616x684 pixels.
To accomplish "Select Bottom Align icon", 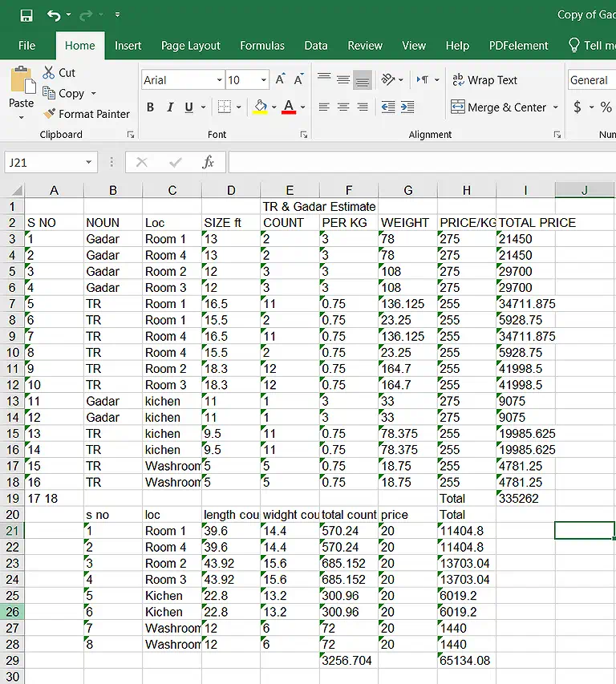I will point(362,80).
